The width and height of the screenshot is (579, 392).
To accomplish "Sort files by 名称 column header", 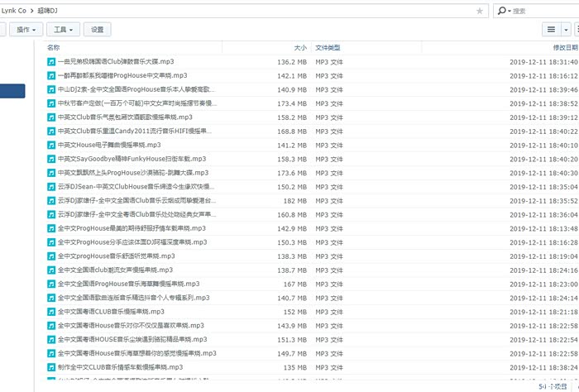I will [54, 48].
